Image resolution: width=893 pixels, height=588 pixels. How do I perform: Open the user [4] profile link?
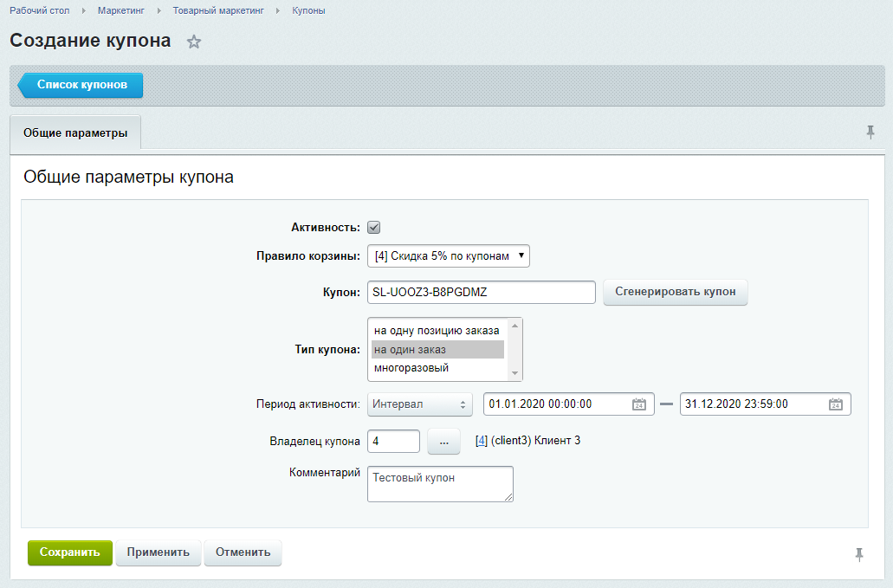pyautogui.click(x=482, y=441)
